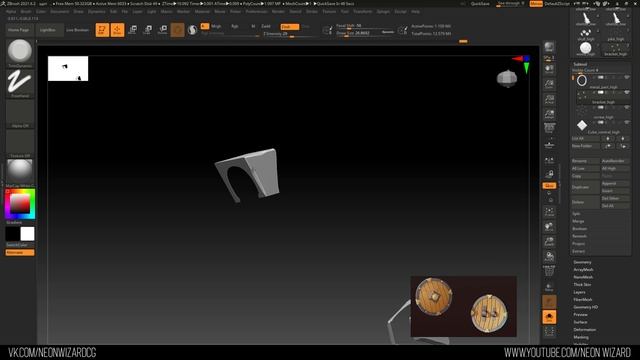Click the reference view thumbnail in viewport
The height and width of the screenshot is (360, 640).
[68, 69]
